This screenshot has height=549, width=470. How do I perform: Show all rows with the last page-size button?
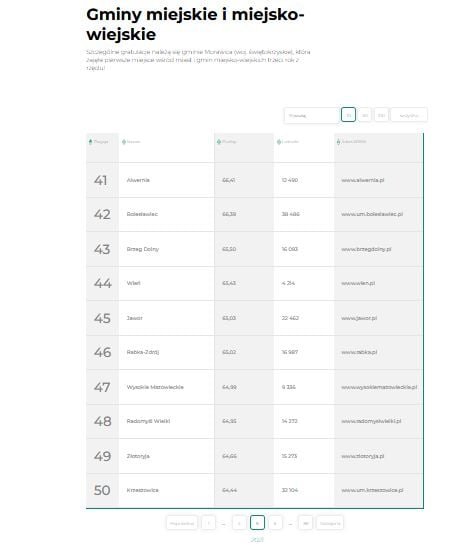pos(409,115)
